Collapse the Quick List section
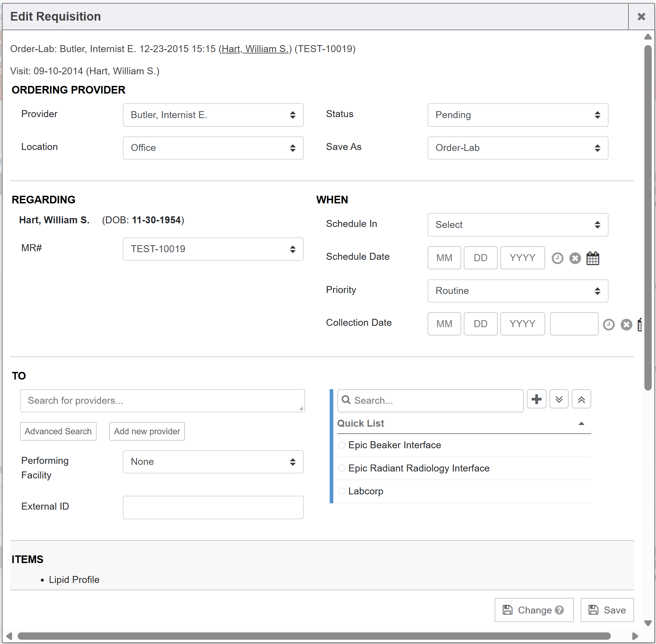The height and width of the screenshot is (644, 656). coord(581,423)
